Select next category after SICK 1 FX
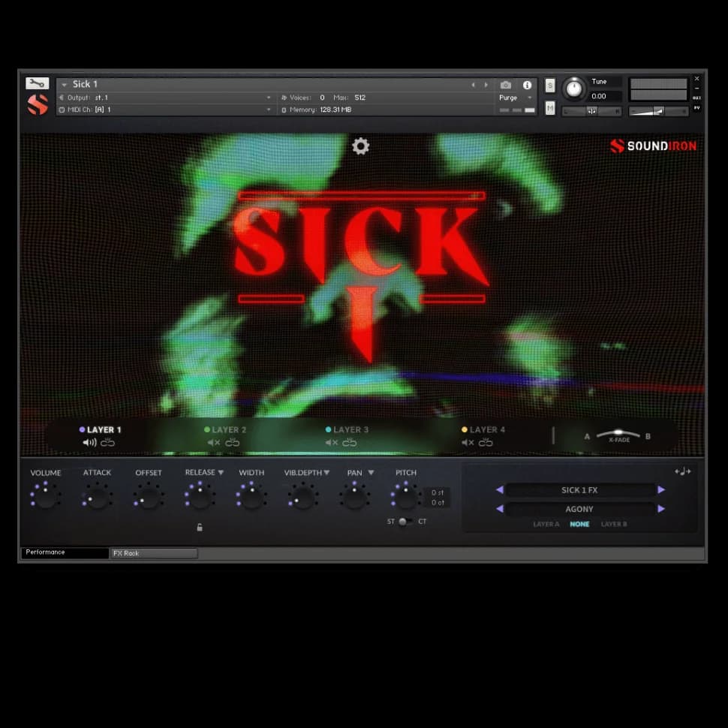The width and height of the screenshot is (728, 728). click(x=661, y=490)
